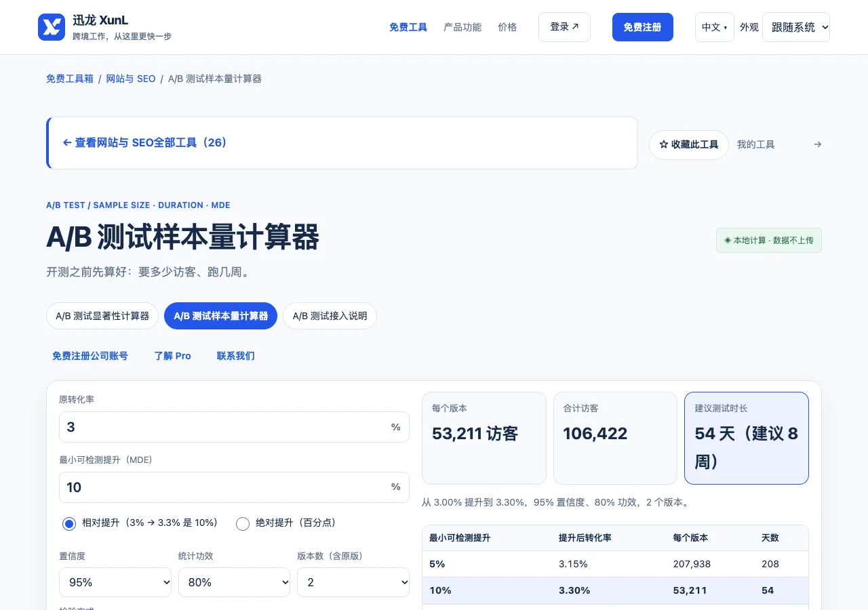Open the 免费工具 nav item
This screenshot has width=868, height=610.
click(x=408, y=27)
